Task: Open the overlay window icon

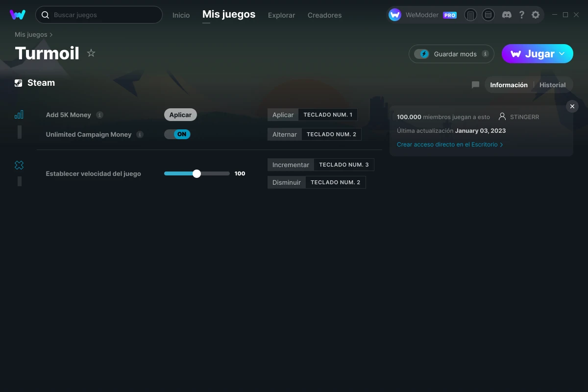Action: 488,15
